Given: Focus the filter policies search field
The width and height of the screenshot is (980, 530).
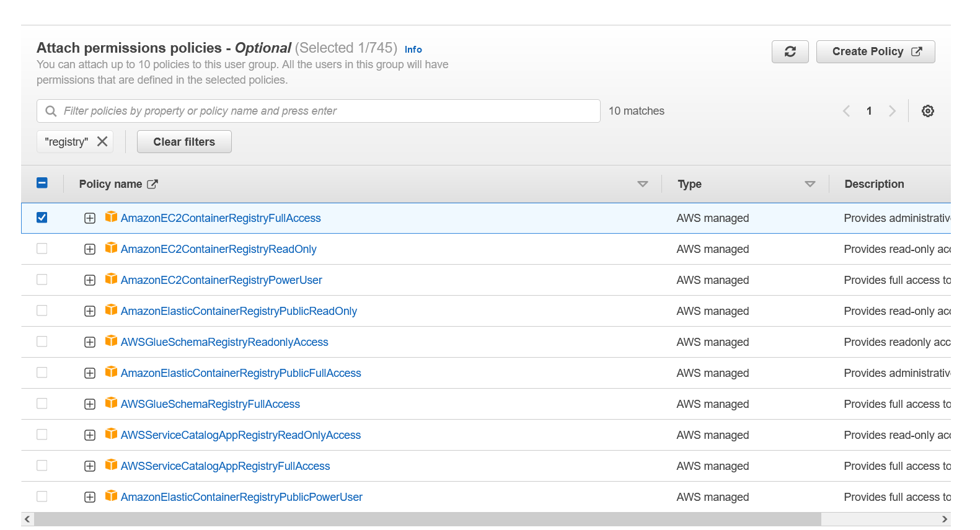Looking at the screenshot, I should (x=318, y=111).
